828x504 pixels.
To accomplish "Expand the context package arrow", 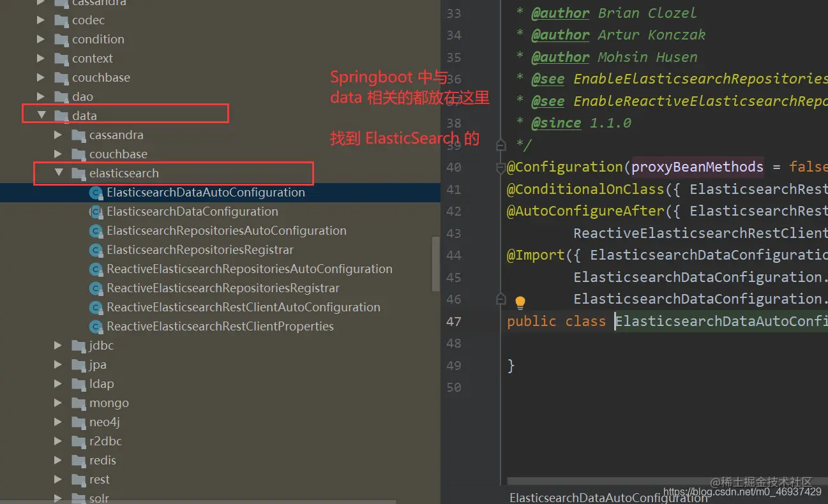I will coord(41,59).
